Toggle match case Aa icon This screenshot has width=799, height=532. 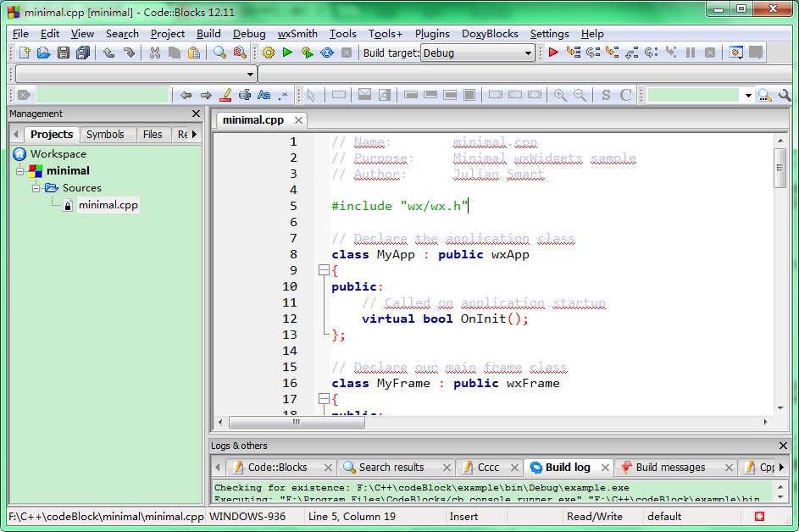pos(264,95)
